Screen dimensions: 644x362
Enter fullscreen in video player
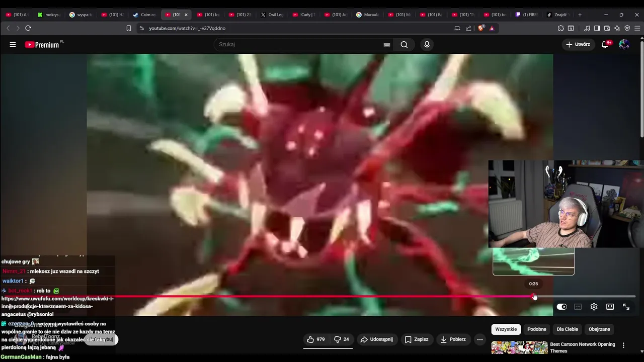click(626, 307)
